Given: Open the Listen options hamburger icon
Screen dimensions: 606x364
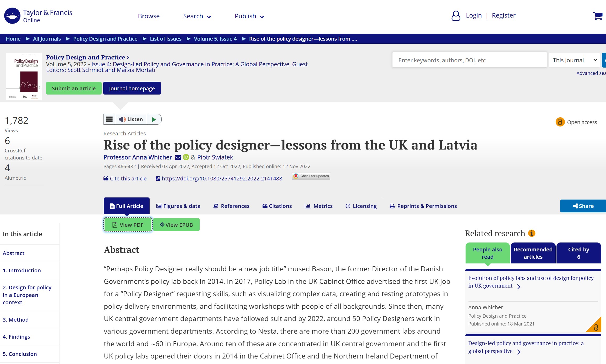Looking at the screenshot, I should pos(109,119).
